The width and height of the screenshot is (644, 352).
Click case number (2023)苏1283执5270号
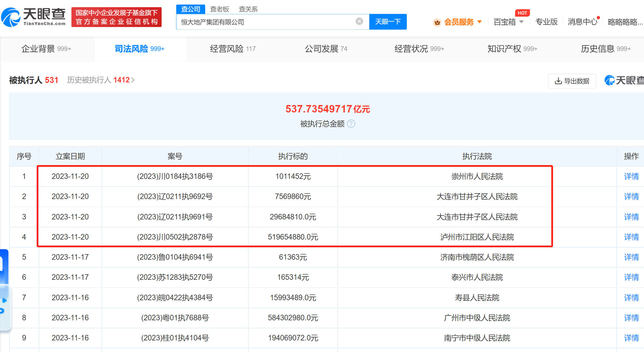pos(175,277)
